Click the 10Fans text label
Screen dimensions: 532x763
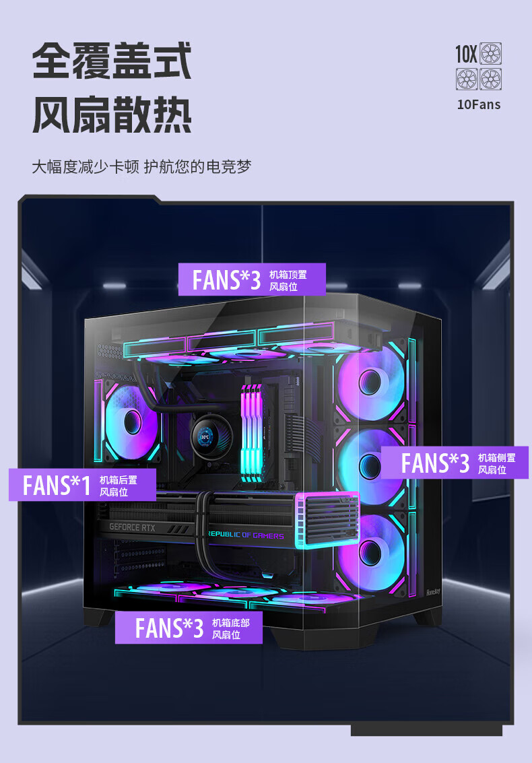coord(478,104)
